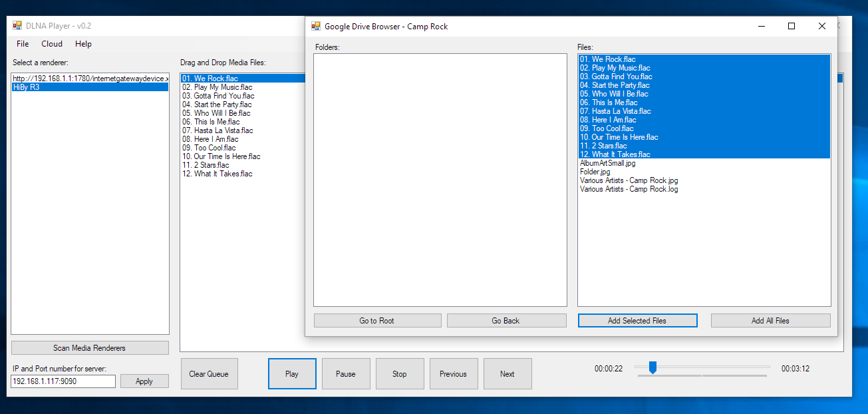Click Add All Files button

pyautogui.click(x=771, y=321)
